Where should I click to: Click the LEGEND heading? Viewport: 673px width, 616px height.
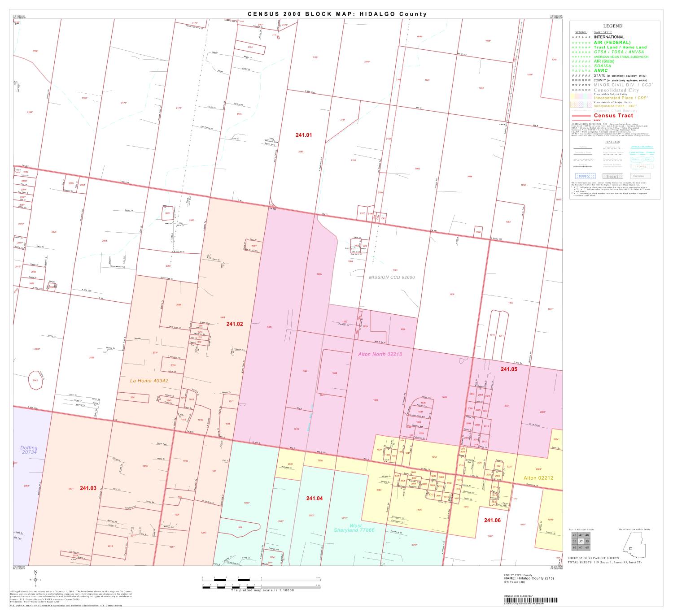612,26
